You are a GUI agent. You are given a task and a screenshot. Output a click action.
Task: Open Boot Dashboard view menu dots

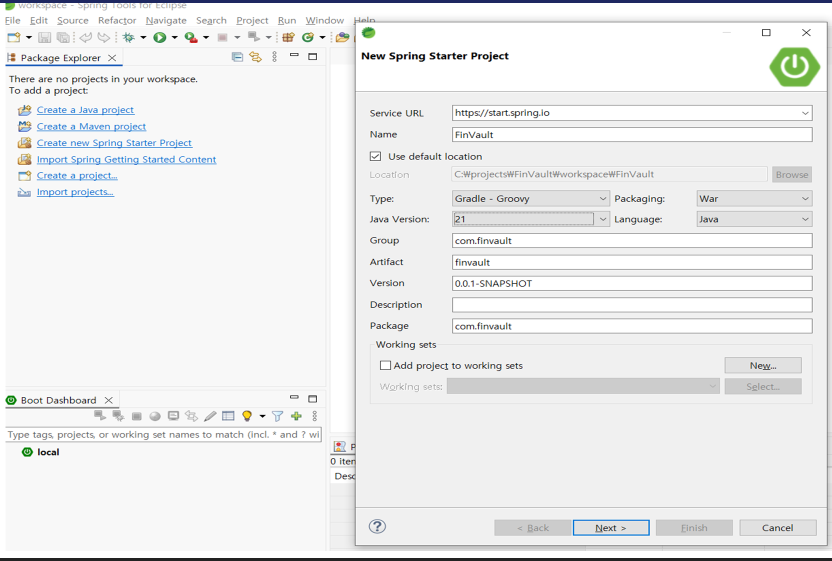(x=315, y=416)
